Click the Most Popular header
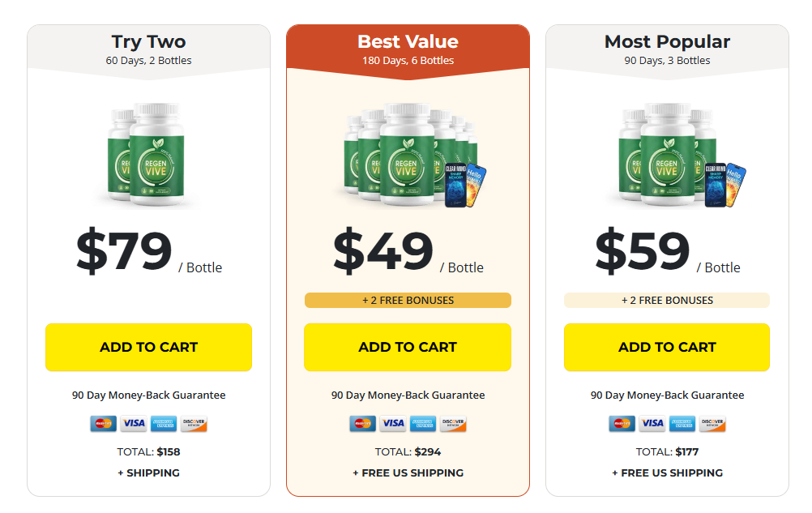 tap(667, 48)
